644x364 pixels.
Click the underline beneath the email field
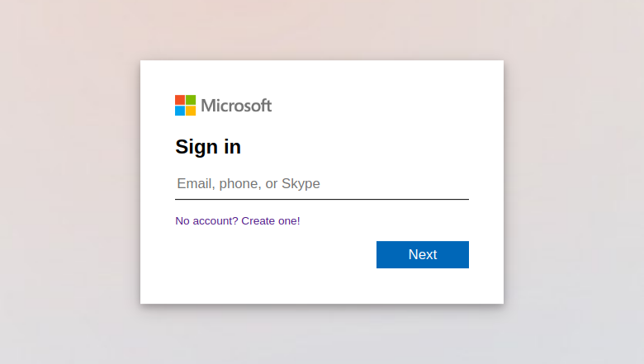(x=322, y=199)
